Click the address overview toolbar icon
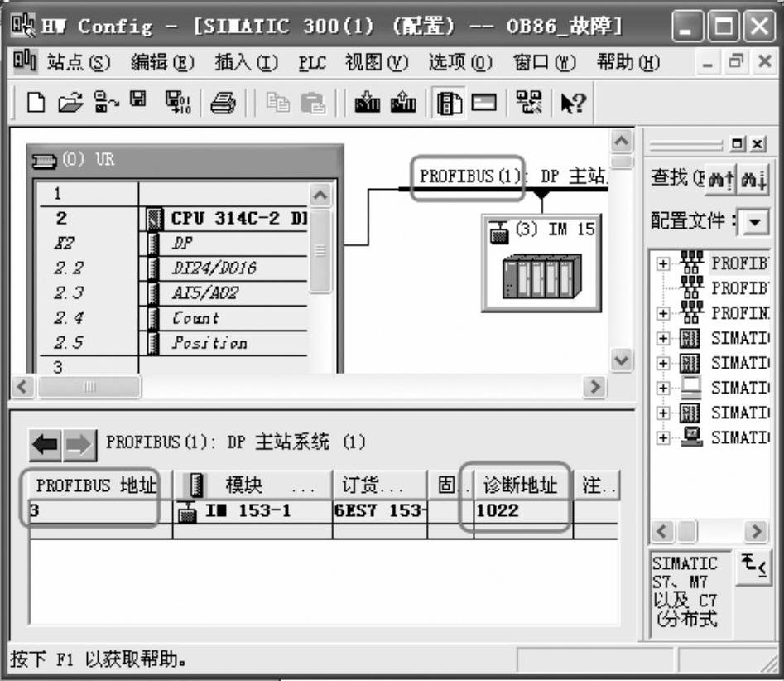 [483, 103]
